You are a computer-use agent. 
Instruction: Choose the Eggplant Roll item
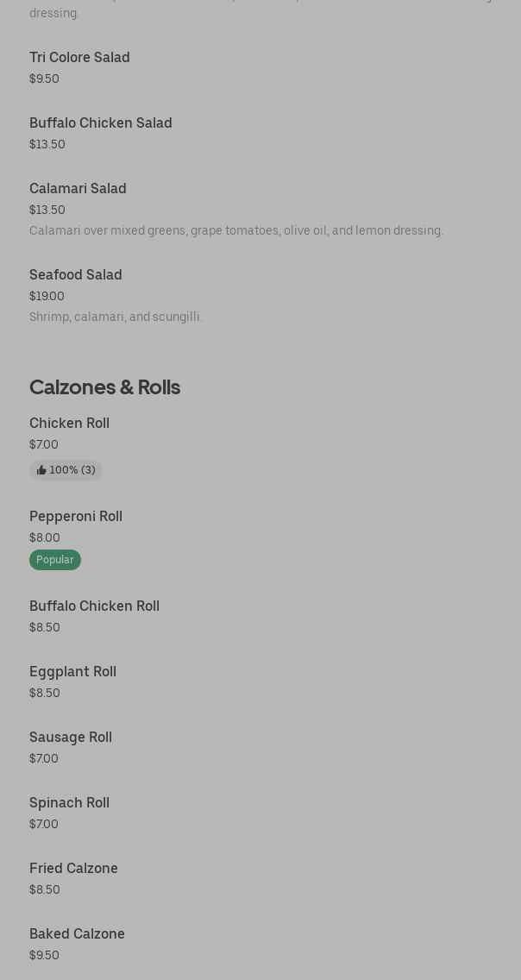tap(72, 671)
